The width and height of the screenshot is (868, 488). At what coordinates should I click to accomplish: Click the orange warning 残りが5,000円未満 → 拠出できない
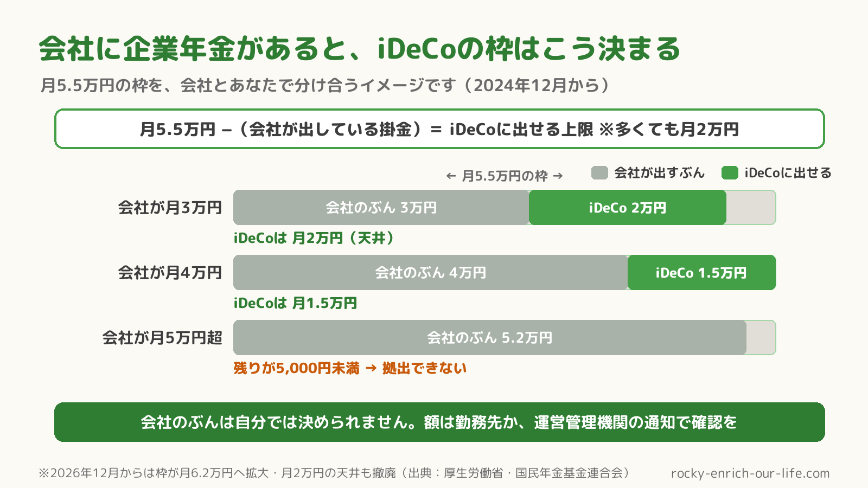tap(350, 368)
